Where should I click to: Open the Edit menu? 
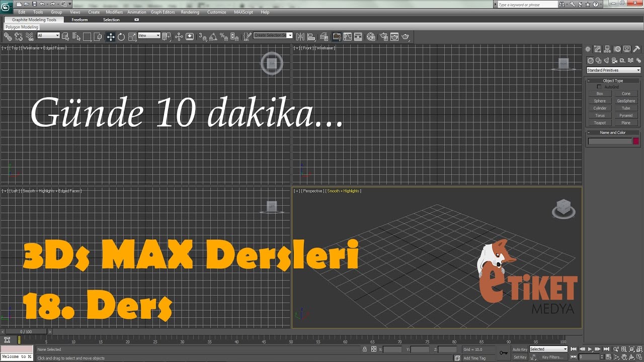(22, 12)
